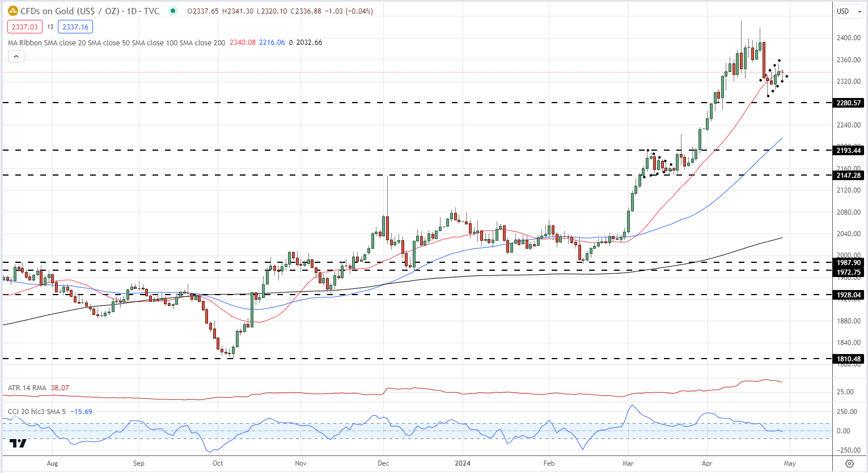This screenshot has height=473, width=868.
Task: Click the 1928.04 price level label
Action: pyautogui.click(x=849, y=295)
